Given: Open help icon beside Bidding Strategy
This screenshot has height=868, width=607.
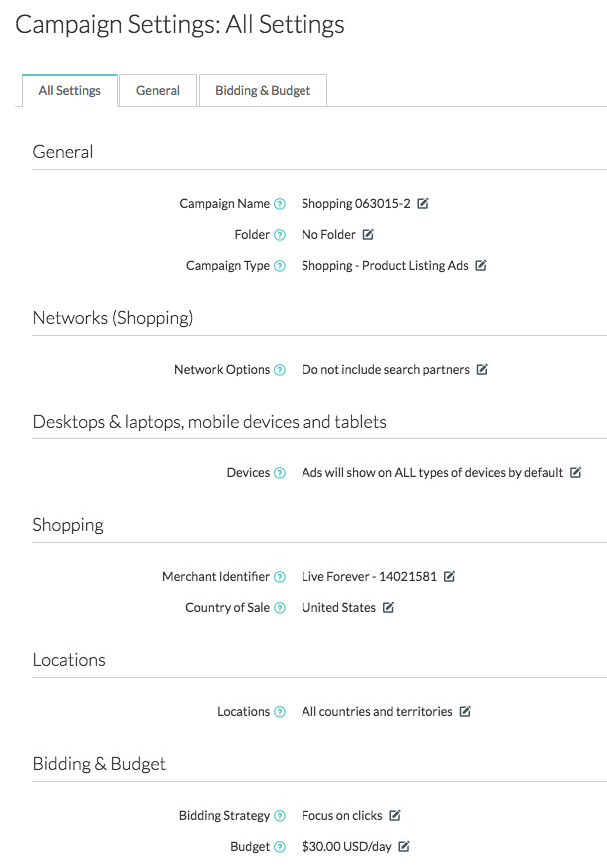Looking at the screenshot, I should click(x=280, y=816).
